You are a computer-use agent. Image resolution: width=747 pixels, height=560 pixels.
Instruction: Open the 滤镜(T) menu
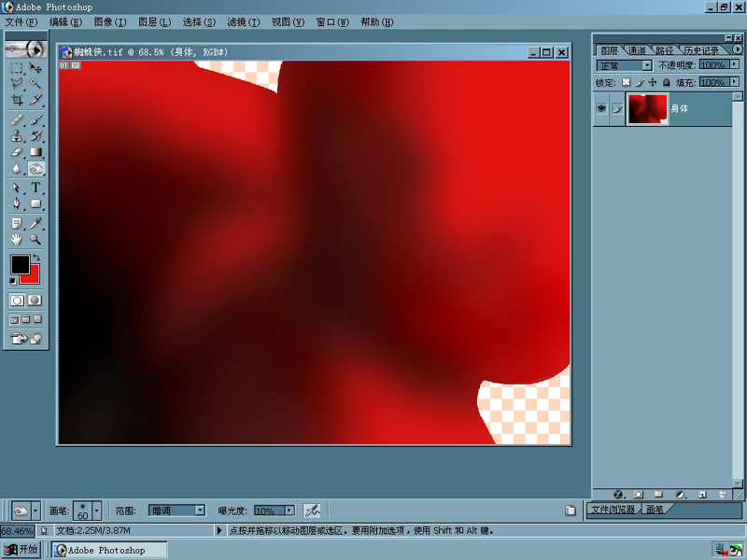pos(243,21)
